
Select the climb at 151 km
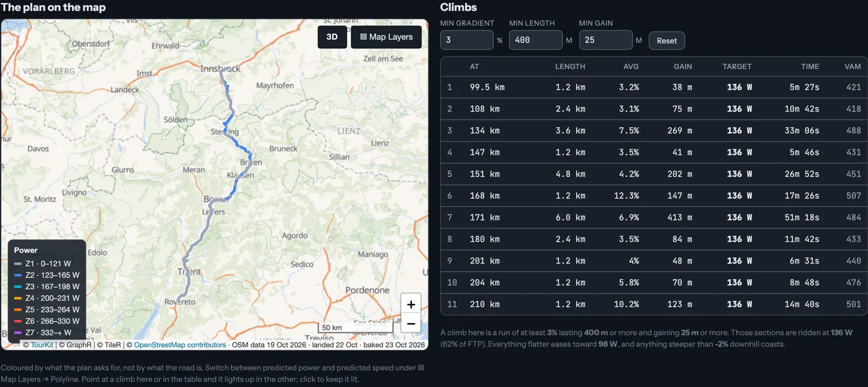tap(654, 174)
